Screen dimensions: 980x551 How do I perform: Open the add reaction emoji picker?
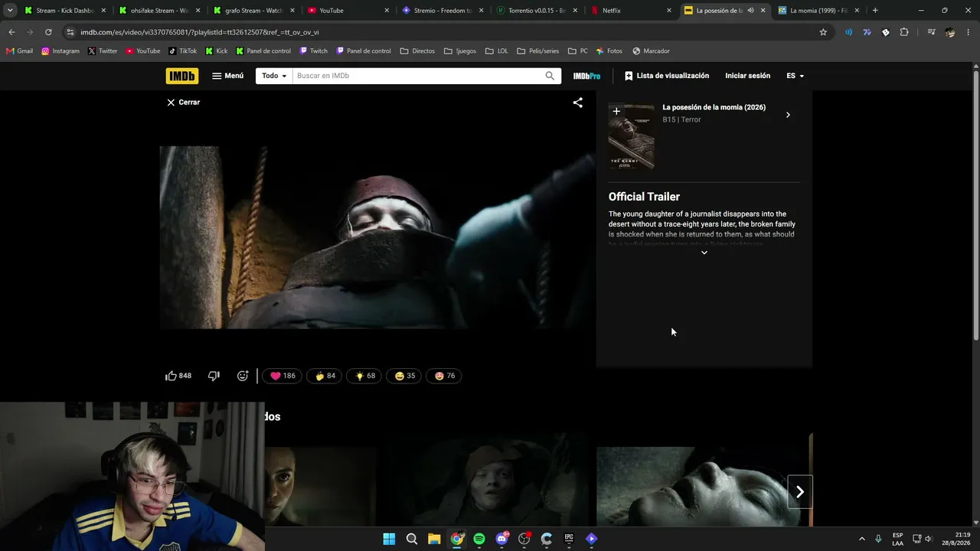click(x=243, y=376)
